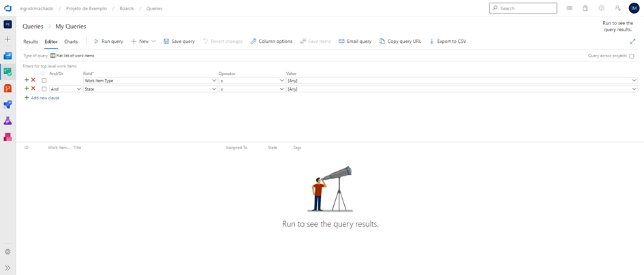Focus the Search box
644x275 pixels.
(523, 8)
